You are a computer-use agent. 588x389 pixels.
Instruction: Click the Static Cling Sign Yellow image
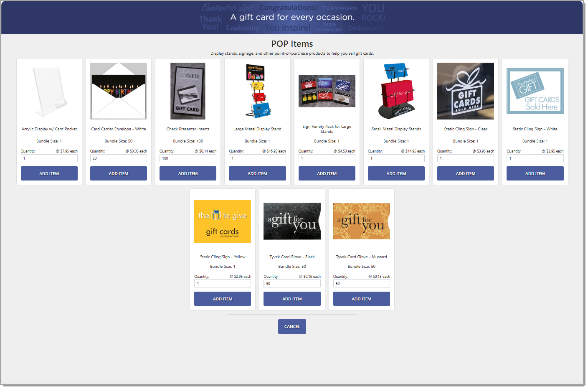[x=223, y=221]
